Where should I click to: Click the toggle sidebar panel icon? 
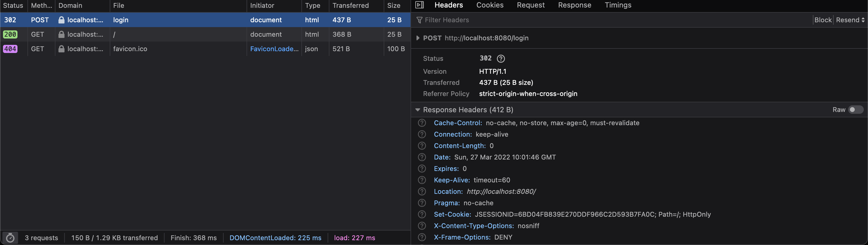(420, 5)
